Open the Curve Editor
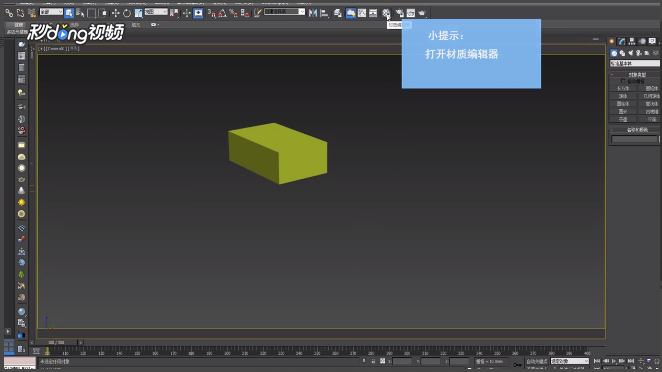This screenshot has height=372, width=662. tap(362, 13)
